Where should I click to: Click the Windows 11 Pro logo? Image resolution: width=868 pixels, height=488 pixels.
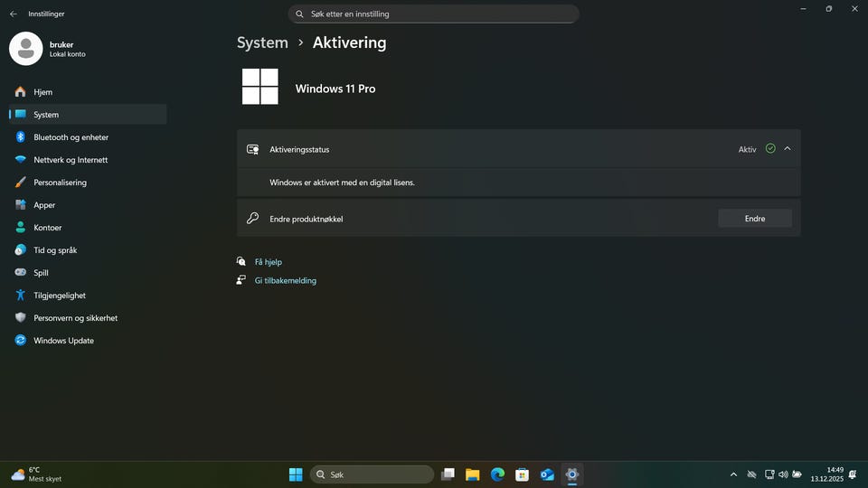coord(260,87)
